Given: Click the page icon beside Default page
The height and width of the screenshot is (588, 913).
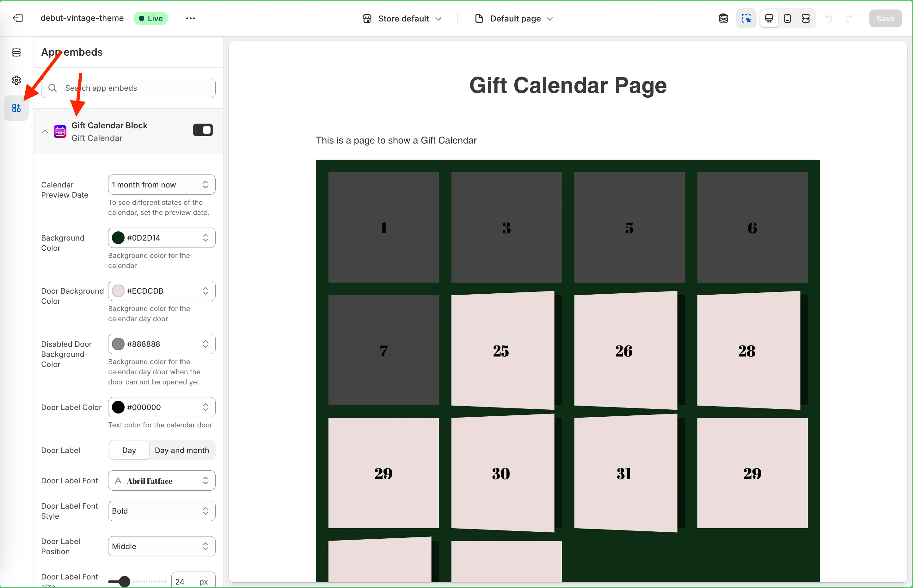Looking at the screenshot, I should [x=479, y=18].
